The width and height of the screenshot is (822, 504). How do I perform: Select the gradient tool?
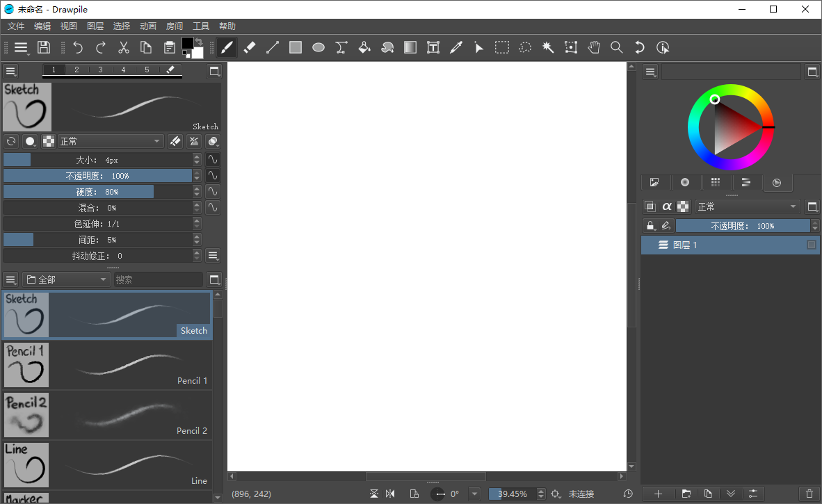tap(410, 48)
